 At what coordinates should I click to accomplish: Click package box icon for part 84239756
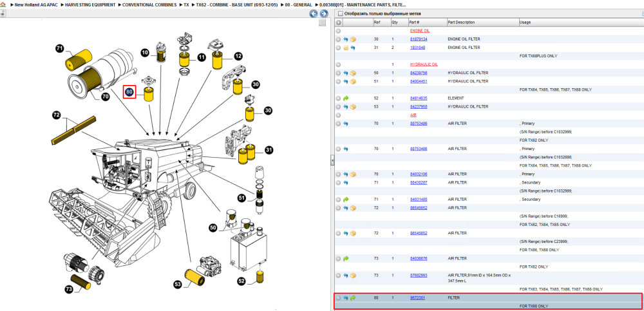[x=353, y=73]
